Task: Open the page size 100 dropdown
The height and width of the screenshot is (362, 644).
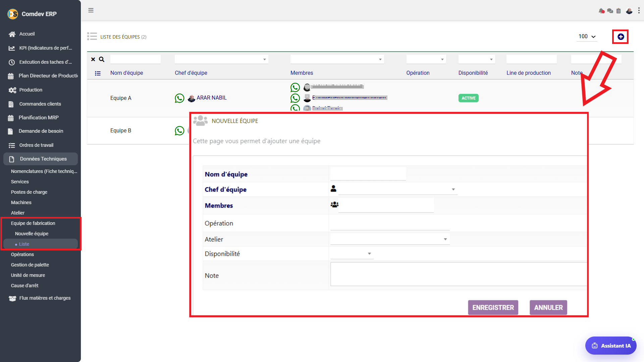Action: [587, 37]
